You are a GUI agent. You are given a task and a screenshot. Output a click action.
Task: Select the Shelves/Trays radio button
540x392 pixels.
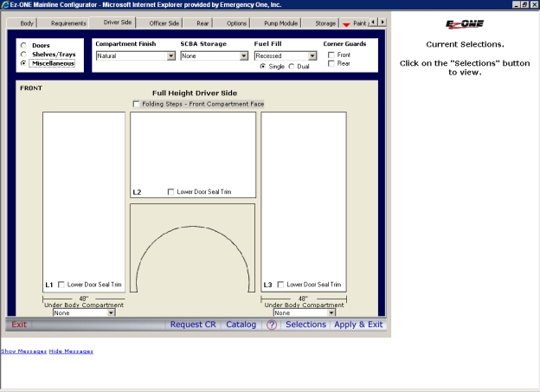pos(23,54)
